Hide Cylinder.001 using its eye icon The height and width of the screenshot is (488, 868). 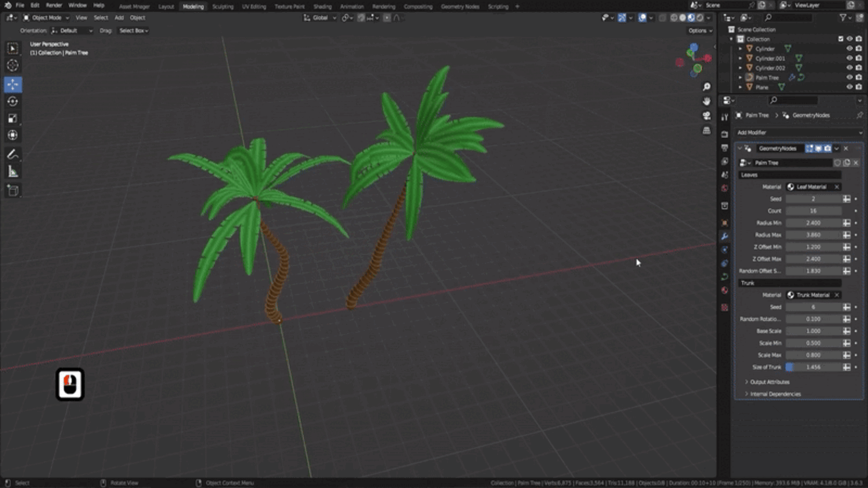pyautogui.click(x=849, y=58)
